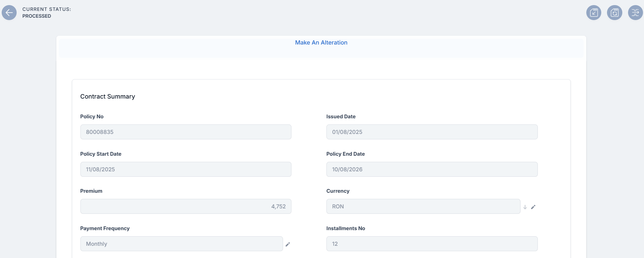Image resolution: width=644 pixels, height=258 pixels.
Task: Edit Currency using the pencil icon
Action: pos(533,207)
